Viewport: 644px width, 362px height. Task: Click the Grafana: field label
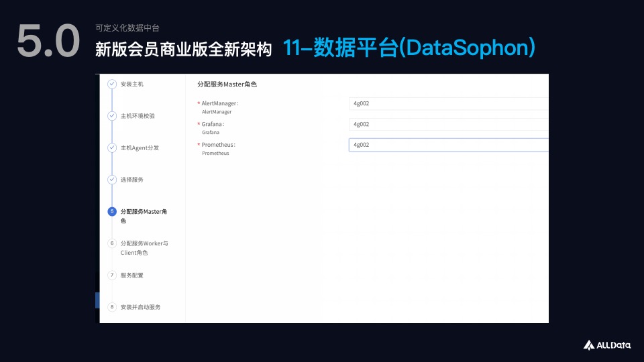click(x=213, y=124)
